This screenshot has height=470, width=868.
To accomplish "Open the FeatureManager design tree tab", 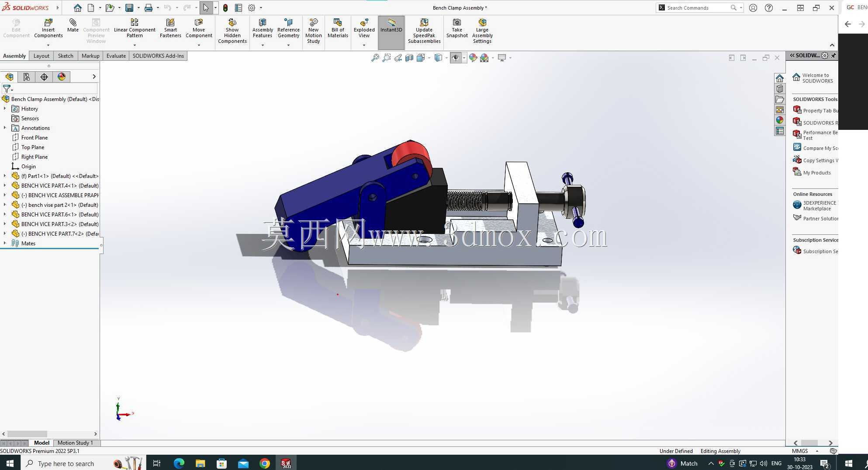I will point(9,77).
